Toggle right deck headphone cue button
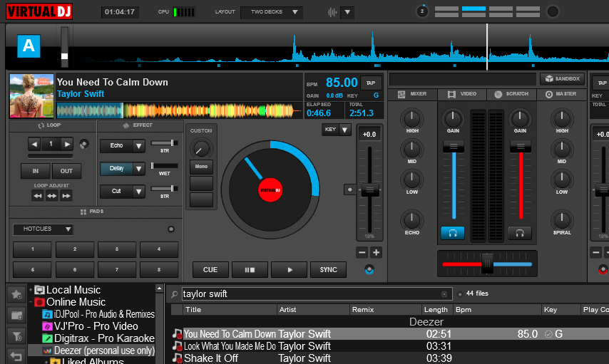609x364 pixels. 520,233
